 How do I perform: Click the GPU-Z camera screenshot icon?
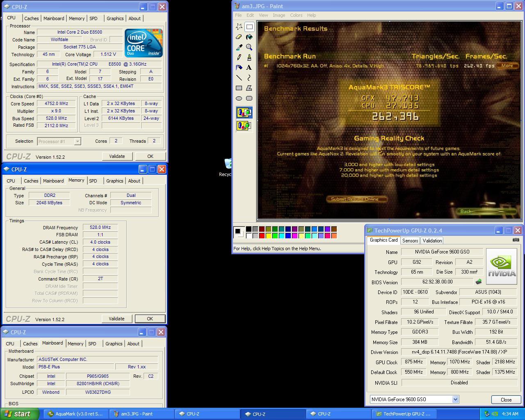coord(516,240)
